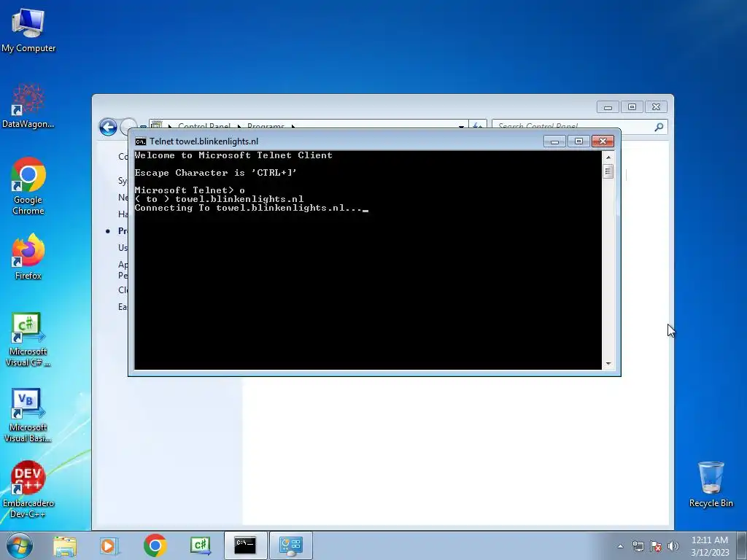This screenshot has height=560, width=747.
Task: Click the Control Panel refresh button
Action: [x=478, y=125]
